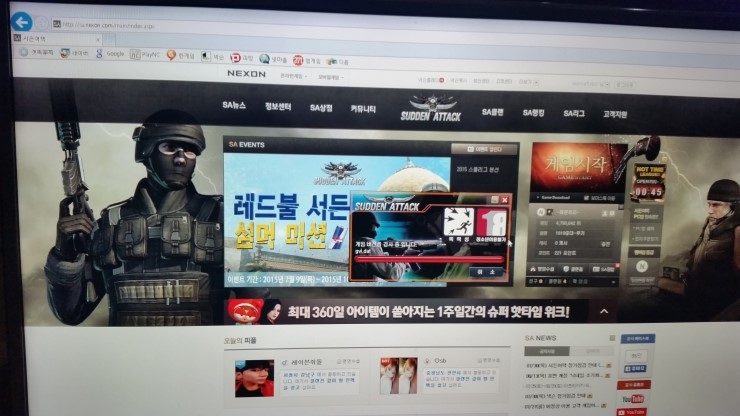
Task: Expand the online games dropdown next to NEXON
Action: [294, 76]
